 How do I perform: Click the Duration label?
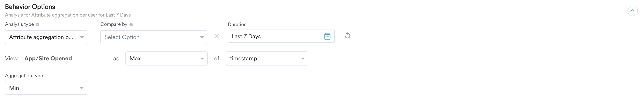click(237, 24)
